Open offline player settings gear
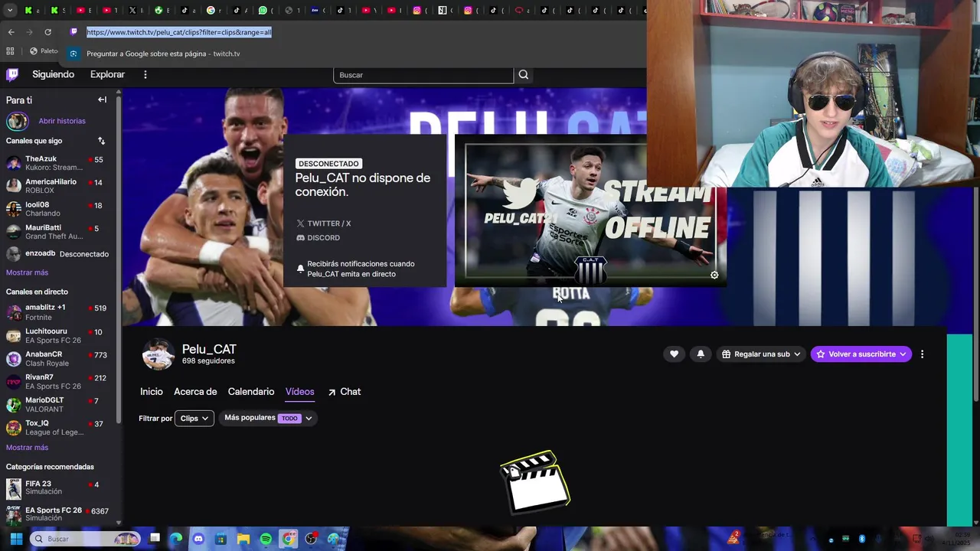The height and width of the screenshot is (551, 980). click(x=714, y=275)
